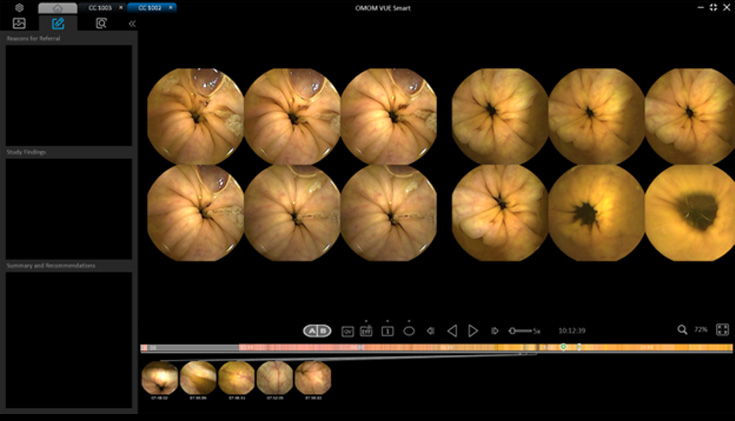The height and width of the screenshot is (421, 735).
Task: Close the CC 1002 tab
Action: 170,7
